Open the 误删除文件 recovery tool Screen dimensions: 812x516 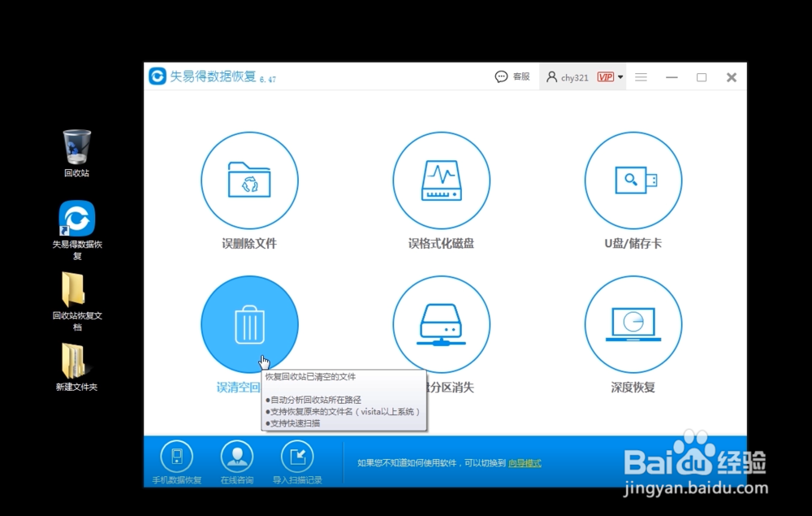[x=249, y=180]
